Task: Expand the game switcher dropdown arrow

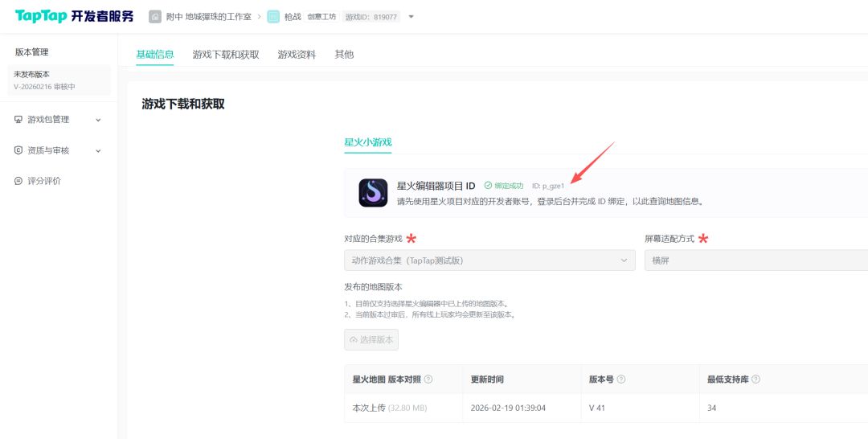Action: [x=411, y=17]
